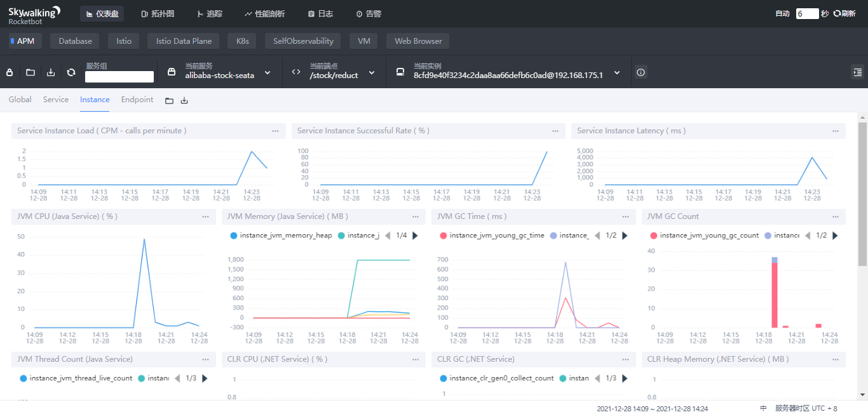Select the APM dashboard tab

(25, 41)
